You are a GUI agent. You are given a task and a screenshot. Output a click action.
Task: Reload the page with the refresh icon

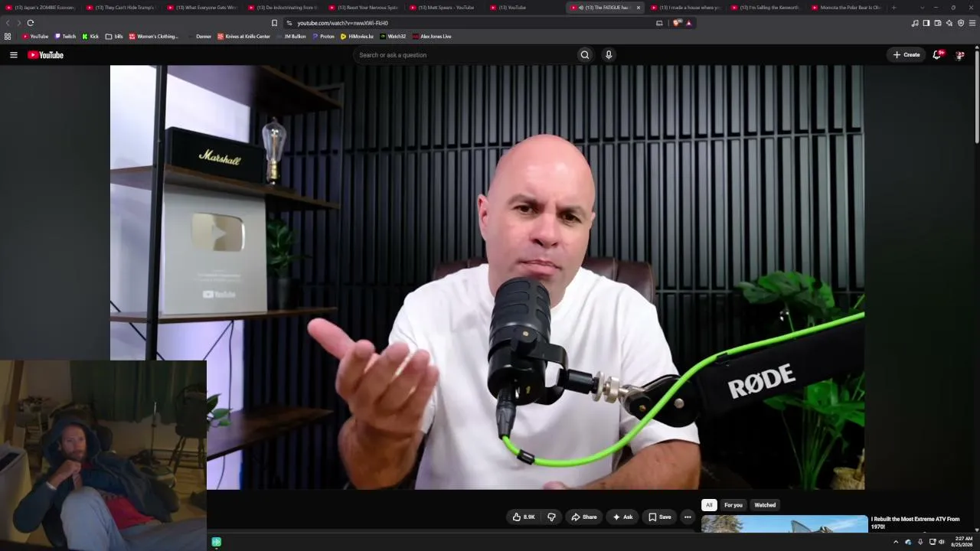[31, 23]
